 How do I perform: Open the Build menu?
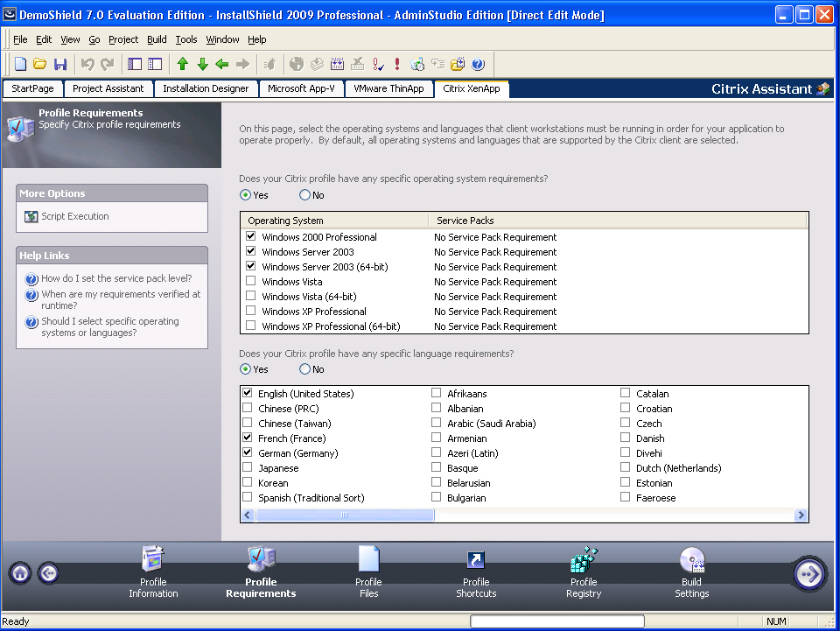point(157,39)
